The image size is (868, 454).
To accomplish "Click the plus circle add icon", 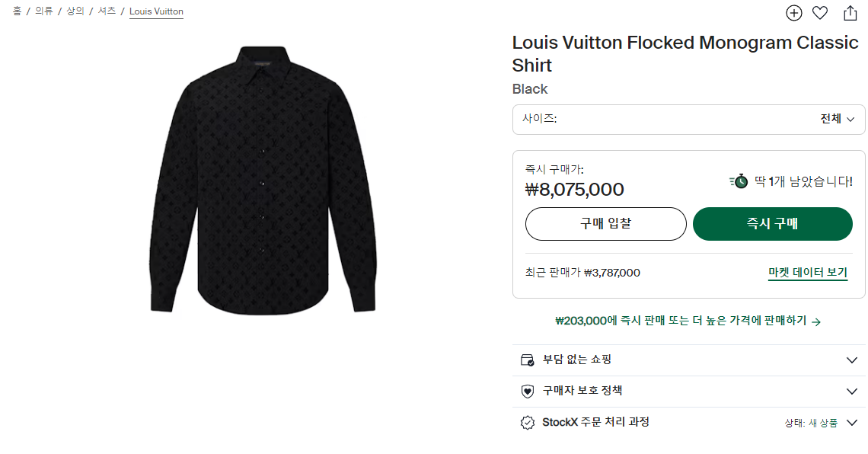I will point(794,13).
